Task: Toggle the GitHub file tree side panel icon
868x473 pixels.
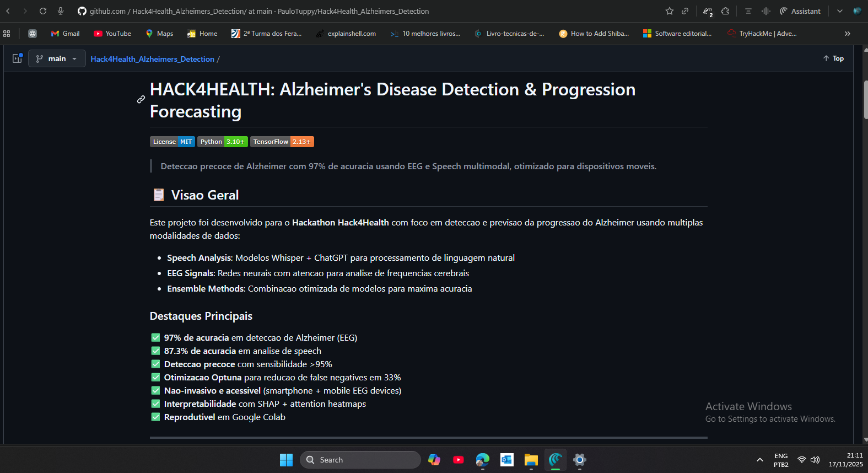Action: tap(18, 58)
